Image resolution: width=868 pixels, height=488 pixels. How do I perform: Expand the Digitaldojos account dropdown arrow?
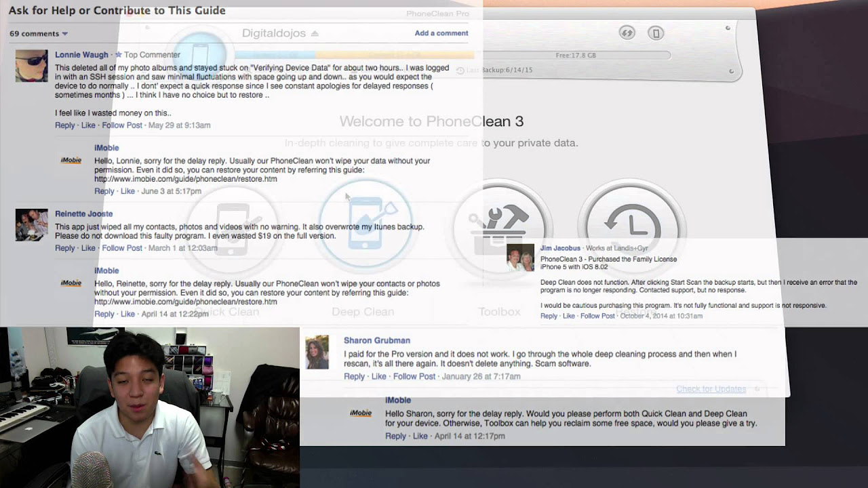(x=315, y=33)
